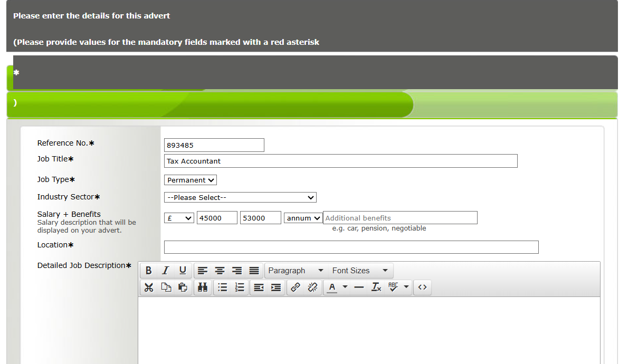Run spellcheck with ABC check icon

393,288
